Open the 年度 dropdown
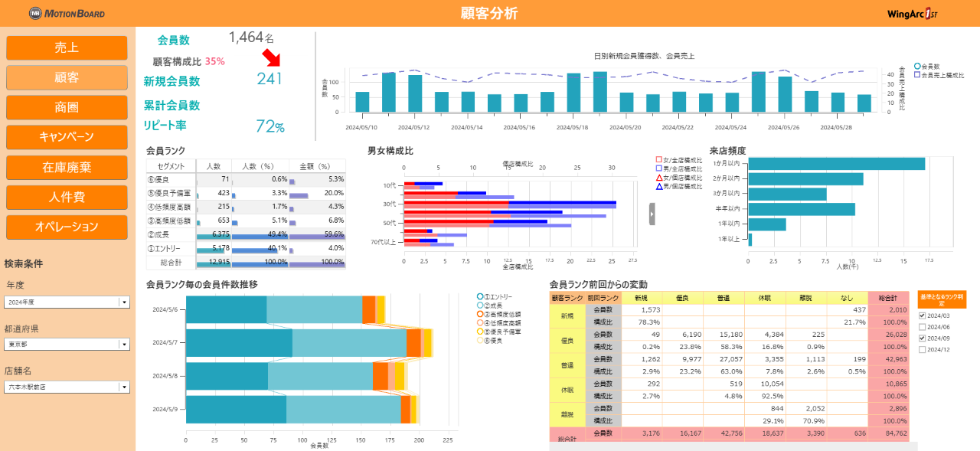This screenshot has height=451, width=980. point(124,302)
